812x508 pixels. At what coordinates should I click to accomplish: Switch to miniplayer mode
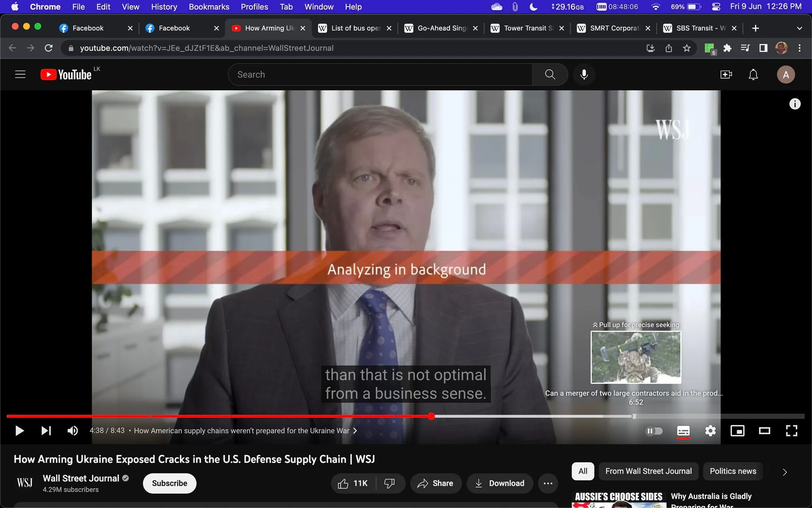click(x=737, y=431)
